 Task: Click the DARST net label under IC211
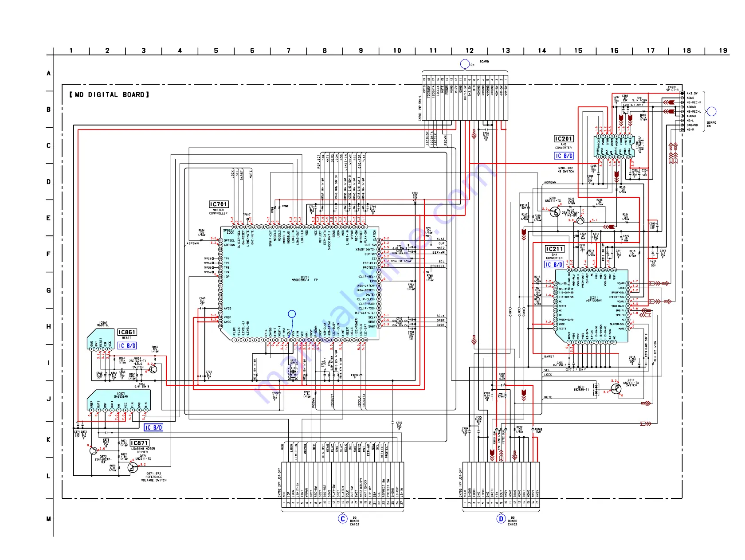549,356
